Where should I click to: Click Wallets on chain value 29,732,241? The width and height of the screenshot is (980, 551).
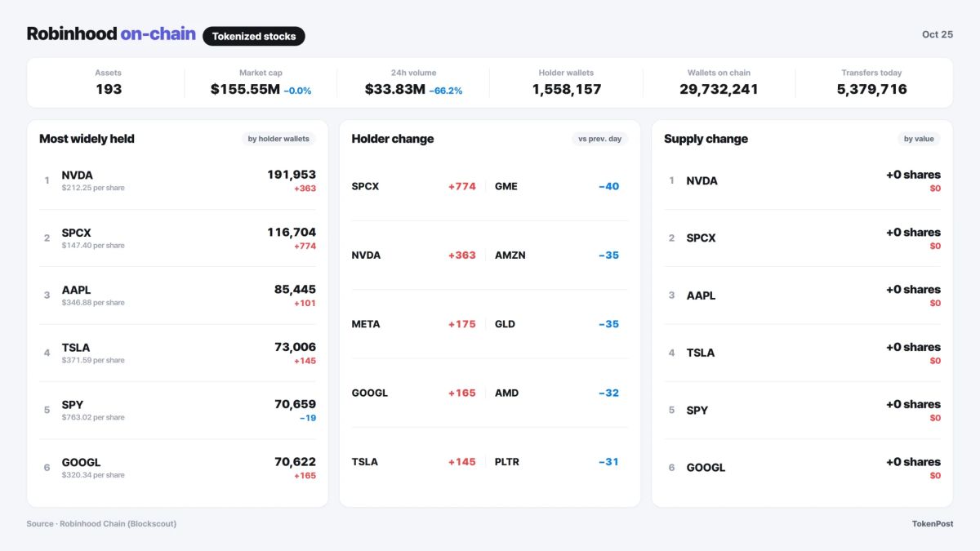[719, 89]
